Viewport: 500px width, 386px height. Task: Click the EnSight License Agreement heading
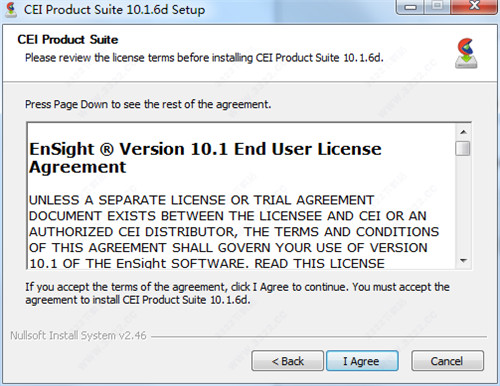pos(205,158)
